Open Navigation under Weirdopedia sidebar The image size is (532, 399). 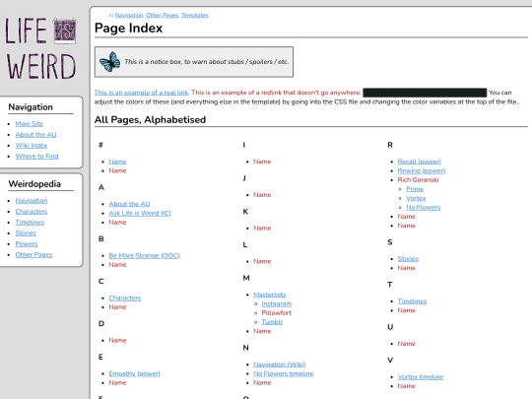pos(32,201)
